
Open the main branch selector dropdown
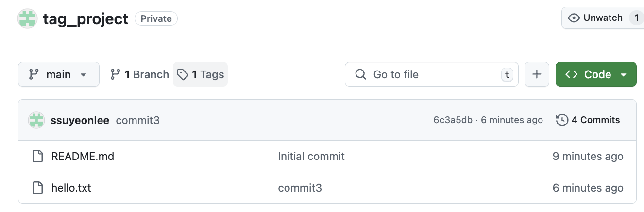[58, 74]
